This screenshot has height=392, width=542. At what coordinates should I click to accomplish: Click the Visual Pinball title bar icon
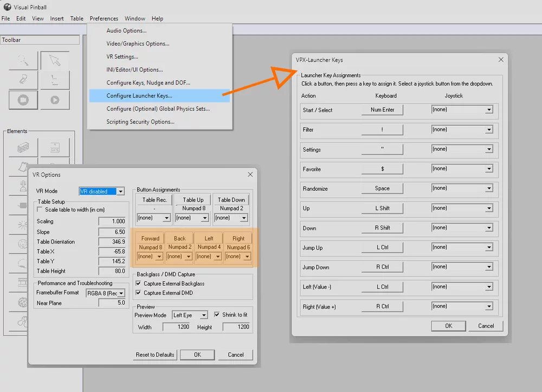click(x=7, y=7)
